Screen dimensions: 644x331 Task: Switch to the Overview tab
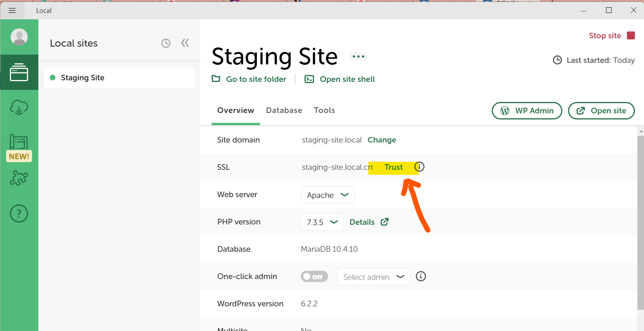[x=235, y=110]
